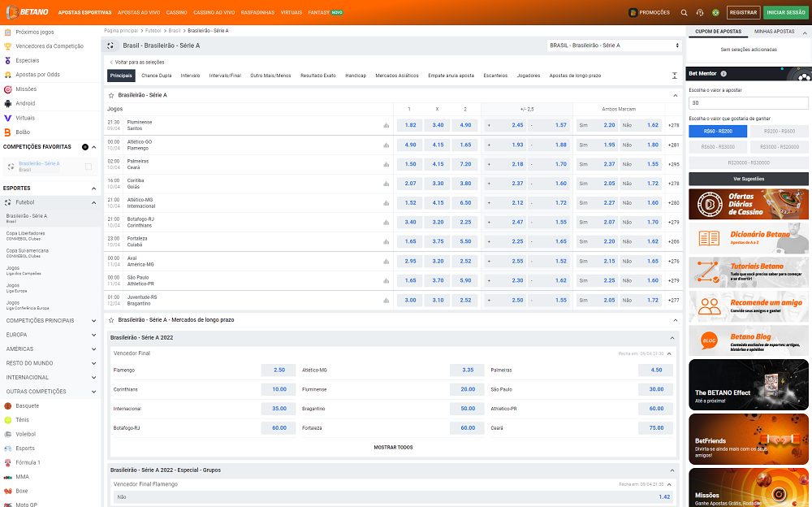Collapse the Brasileirão - Série A 2022 section

[x=672, y=337]
